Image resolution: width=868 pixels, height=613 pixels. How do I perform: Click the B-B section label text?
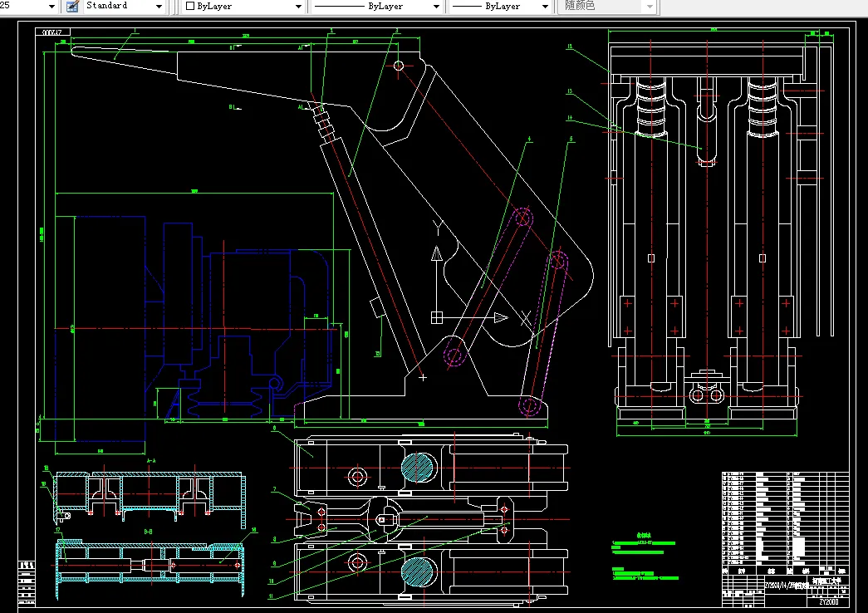(149, 532)
